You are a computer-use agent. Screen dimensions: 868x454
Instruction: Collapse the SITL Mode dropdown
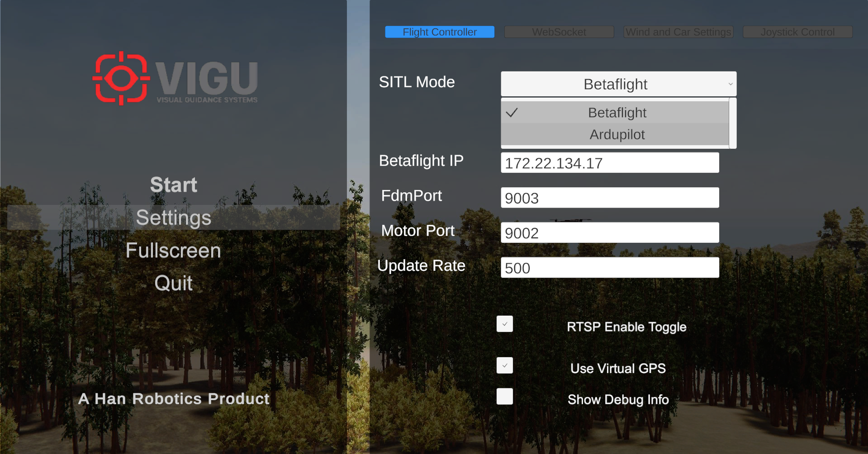617,84
